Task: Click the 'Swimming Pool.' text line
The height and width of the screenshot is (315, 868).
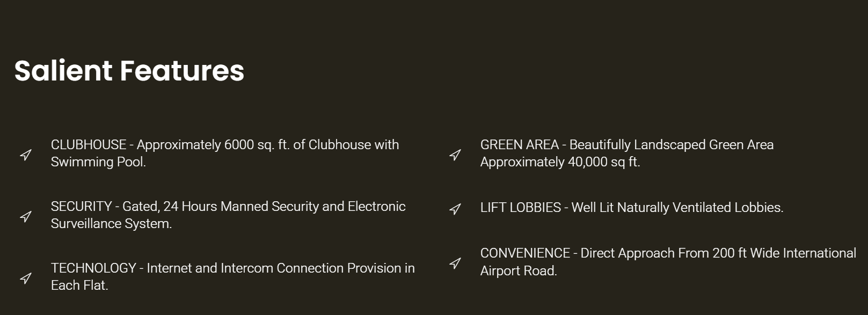Action: coord(98,162)
